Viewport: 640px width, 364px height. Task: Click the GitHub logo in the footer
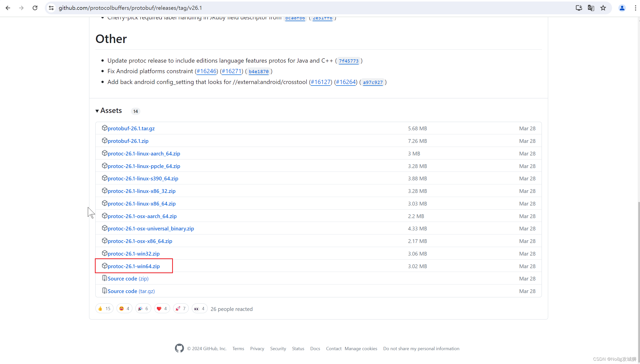(179, 348)
